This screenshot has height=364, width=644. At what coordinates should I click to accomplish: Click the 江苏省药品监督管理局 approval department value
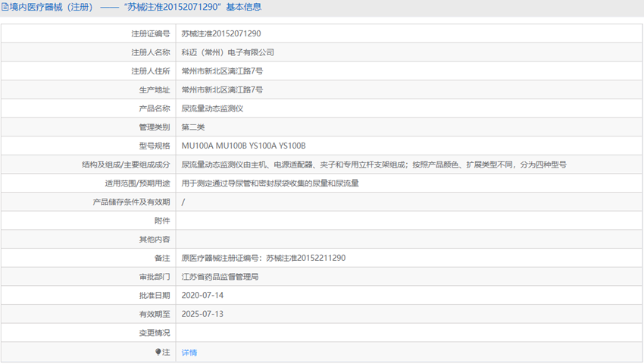coord(220,277)
